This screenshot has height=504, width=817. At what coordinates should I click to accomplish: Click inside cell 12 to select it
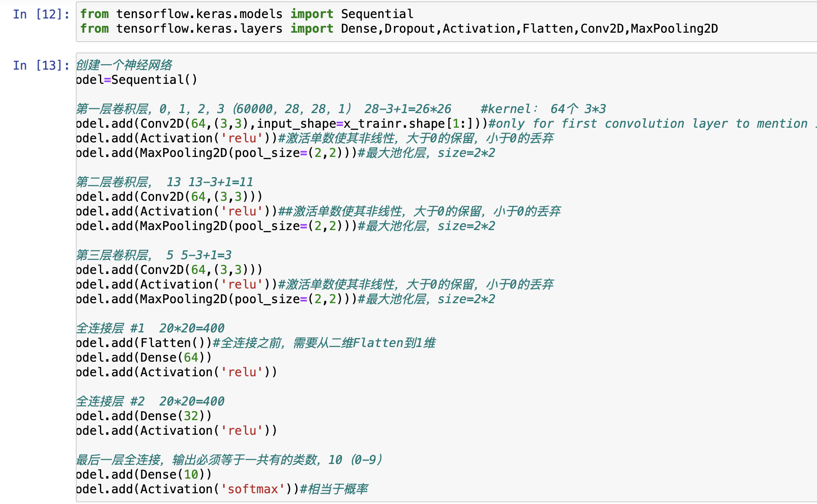pyautogui.click(x=387, y=22)
